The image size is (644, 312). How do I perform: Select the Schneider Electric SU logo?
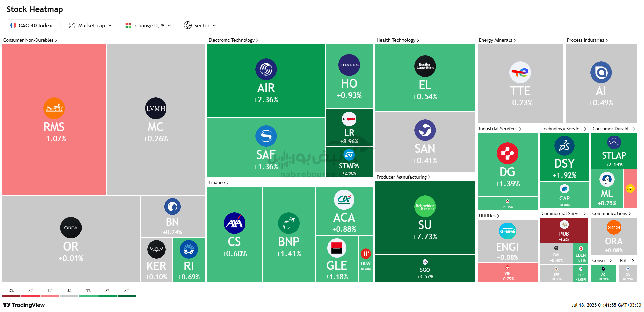click(x=425, y=206)
